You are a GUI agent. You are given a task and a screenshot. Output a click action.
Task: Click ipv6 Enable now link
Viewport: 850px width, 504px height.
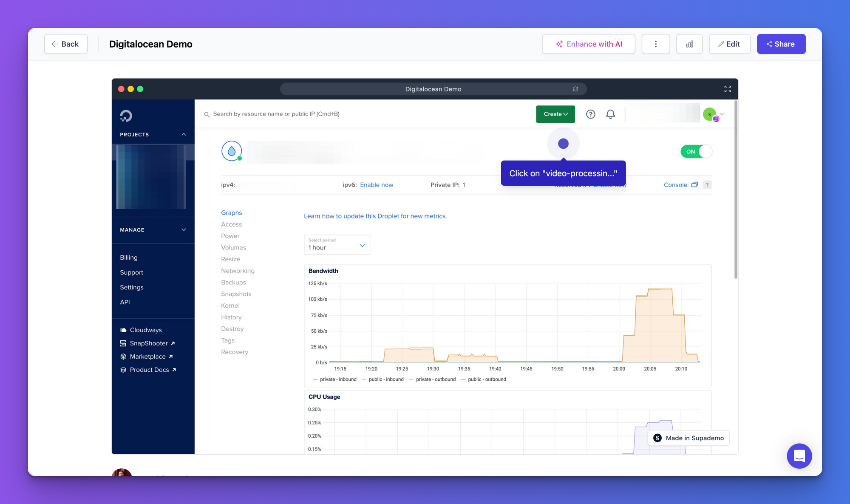pos(377,185)
